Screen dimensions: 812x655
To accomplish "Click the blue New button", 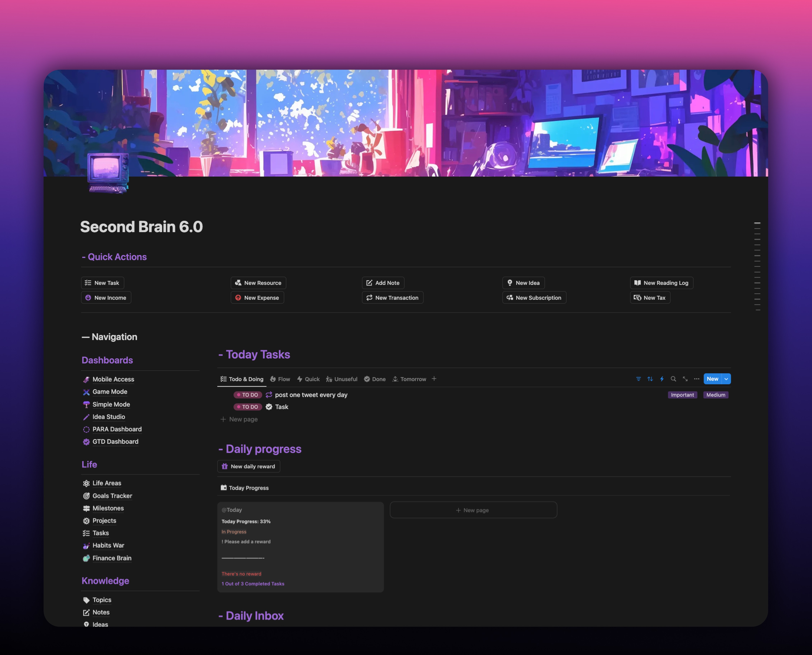I will [x=712, y=379].
